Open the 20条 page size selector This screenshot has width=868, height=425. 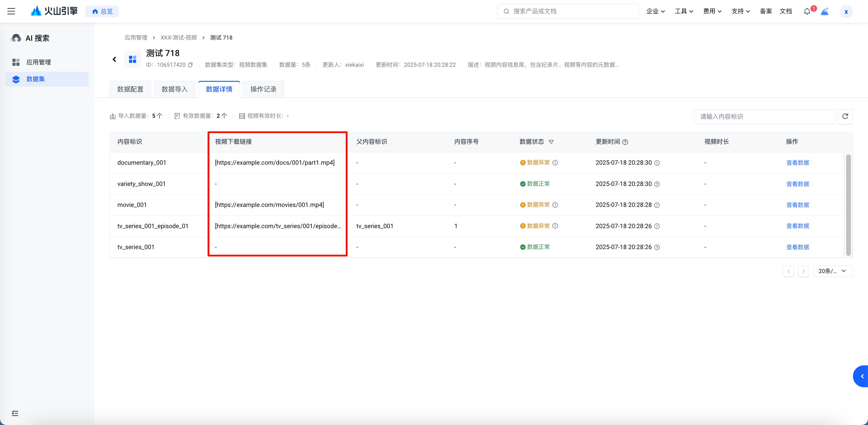(x=832, y=271)
